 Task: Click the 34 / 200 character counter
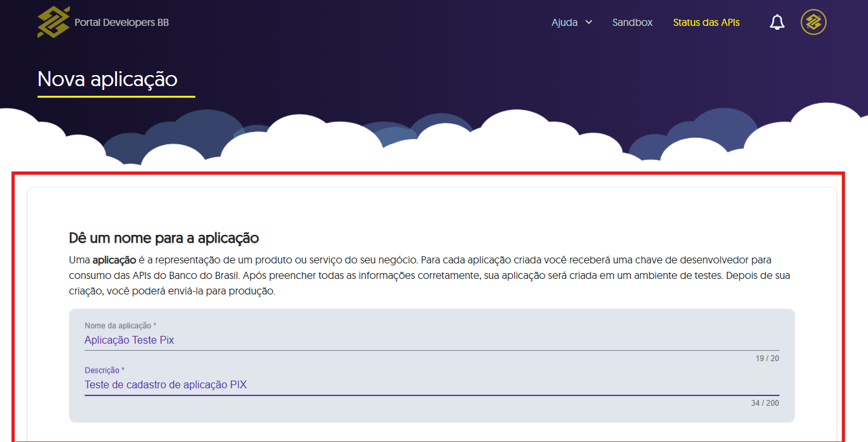pyautogui.click(x=765, y=403)
